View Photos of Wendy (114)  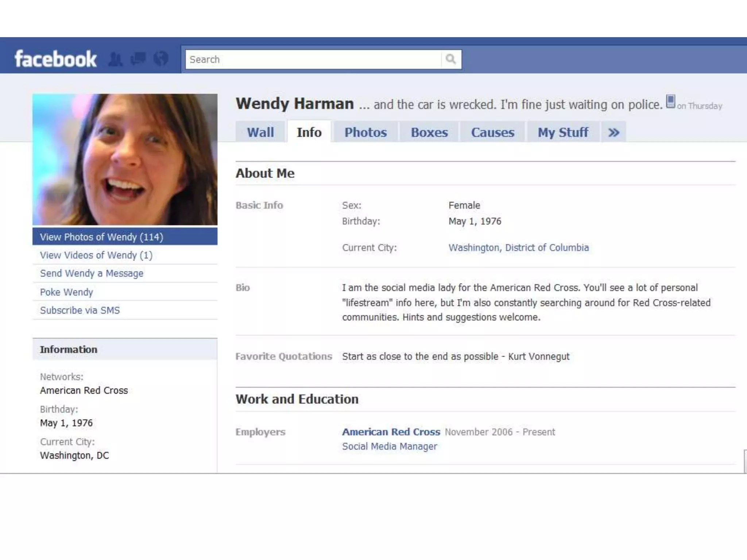(x=101, y=237)
